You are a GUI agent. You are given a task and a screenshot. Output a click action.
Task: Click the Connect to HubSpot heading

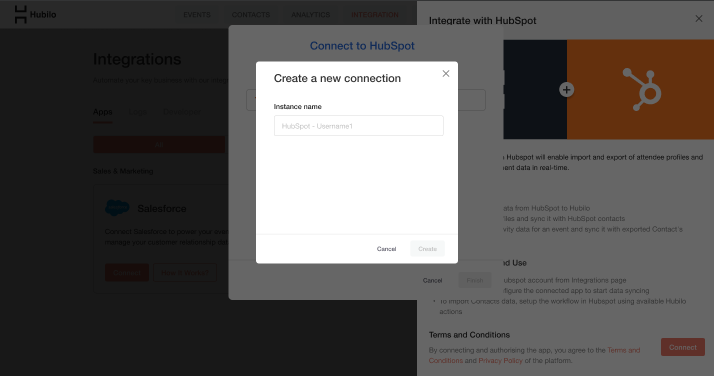click(362, 46)
